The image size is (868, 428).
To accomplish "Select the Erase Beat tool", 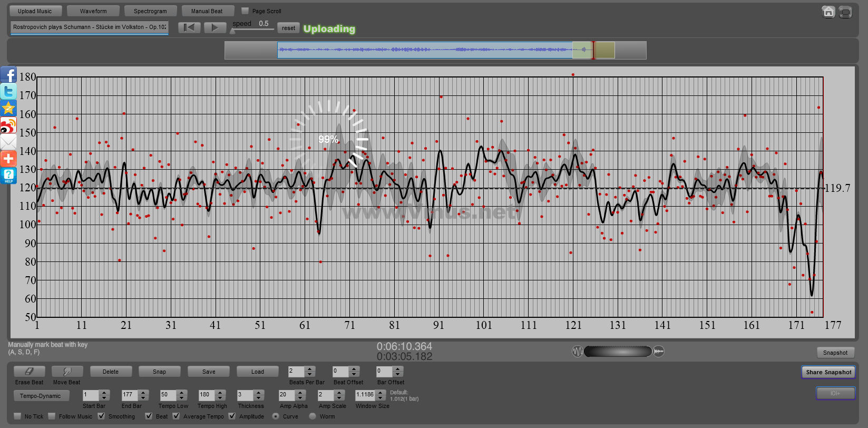I will [29, 372].
